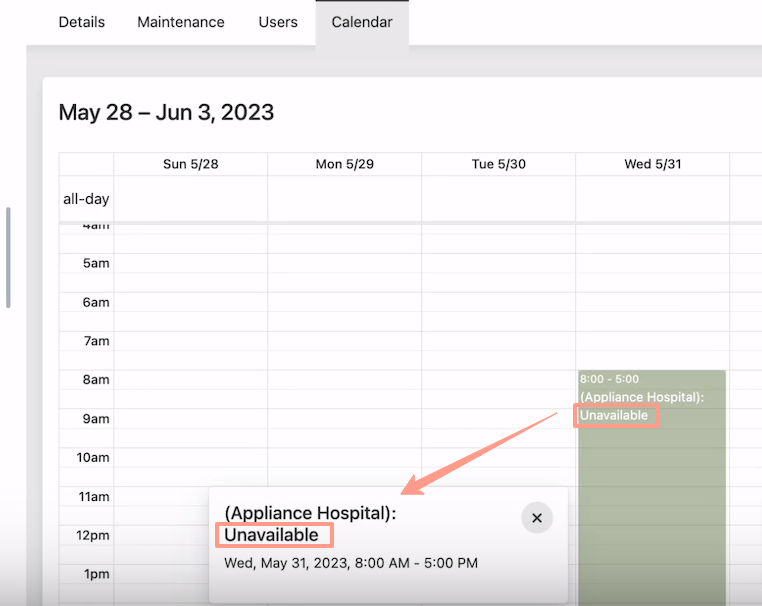Select the Calendar tab
The height and width of the screenshot is (606, 762).
(362, 22)
